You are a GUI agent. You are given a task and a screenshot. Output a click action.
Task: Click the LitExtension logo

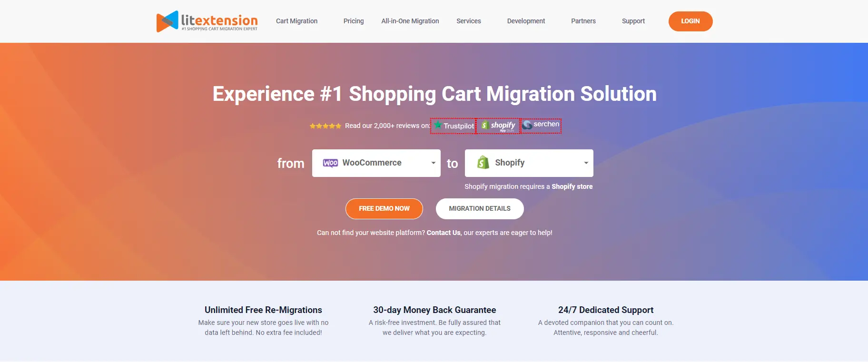pos(207,21)
